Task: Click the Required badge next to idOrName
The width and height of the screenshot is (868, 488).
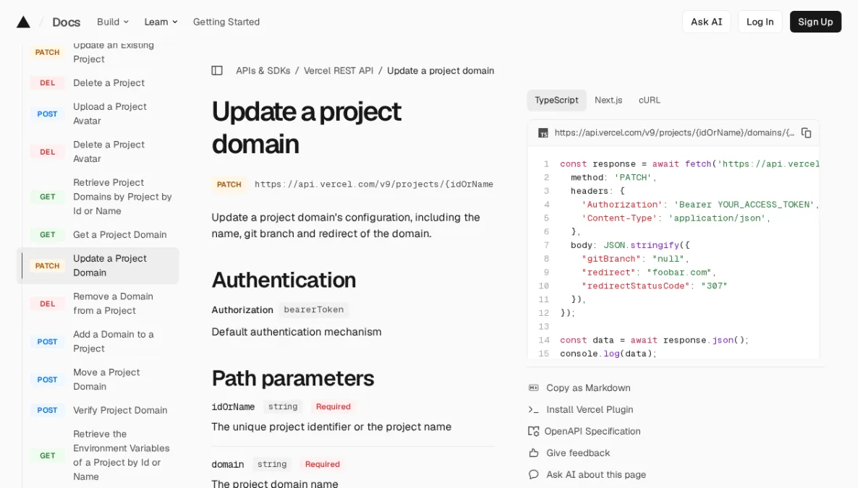Action: (333, 407)
